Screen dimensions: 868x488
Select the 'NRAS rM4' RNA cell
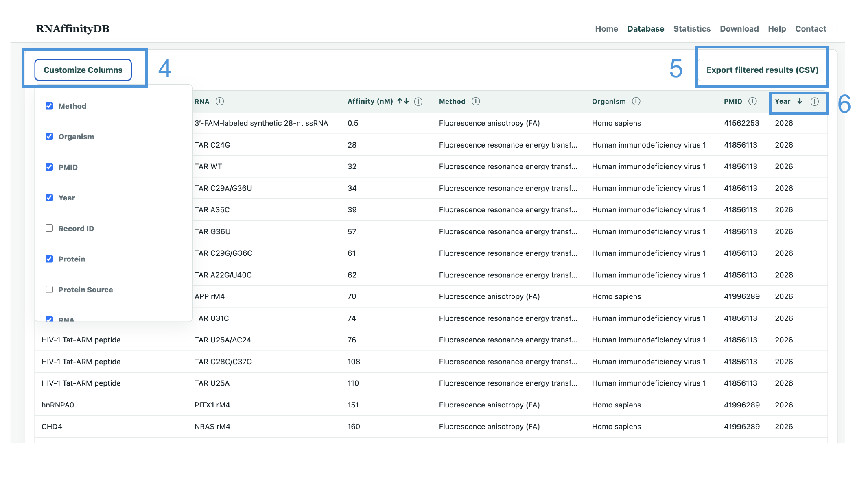(x=212, y=427)
